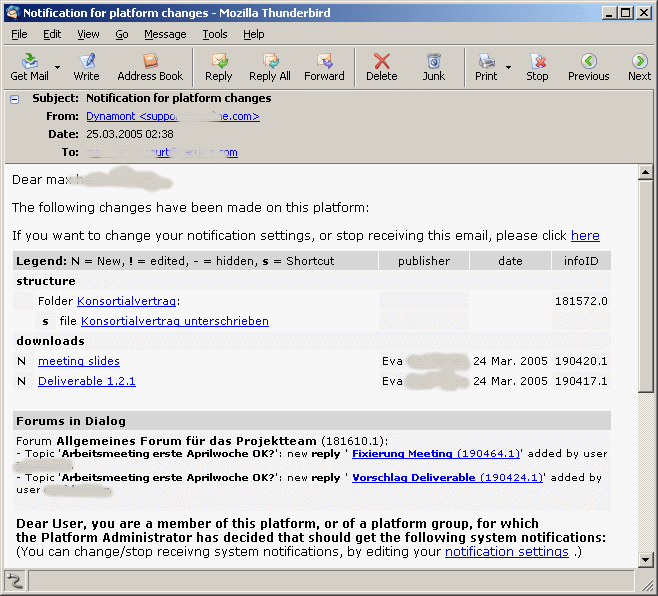Open the Tools menu
The width and height of the screenshot is (658, 596).
(214, 34)
